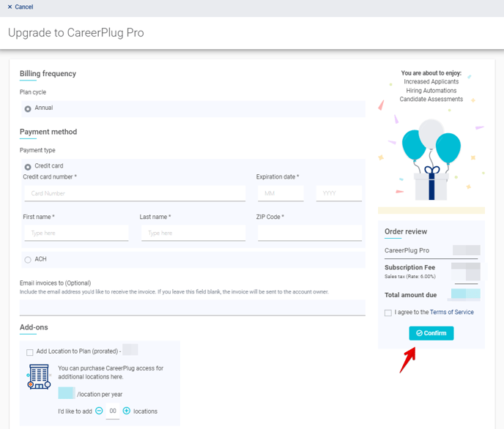Screen dimensions: 504x429
Task: Click the balloons gift illustration
Action: click(431, 160)
